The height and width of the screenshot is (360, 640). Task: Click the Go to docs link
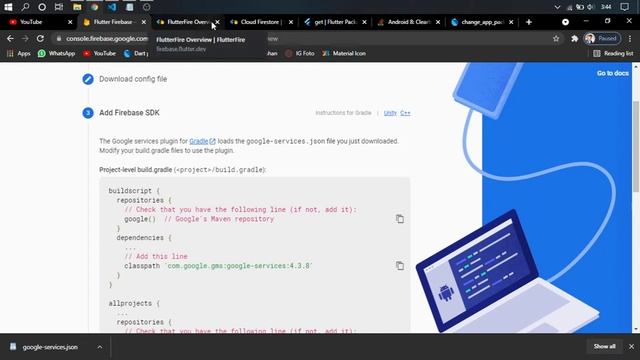612,73
